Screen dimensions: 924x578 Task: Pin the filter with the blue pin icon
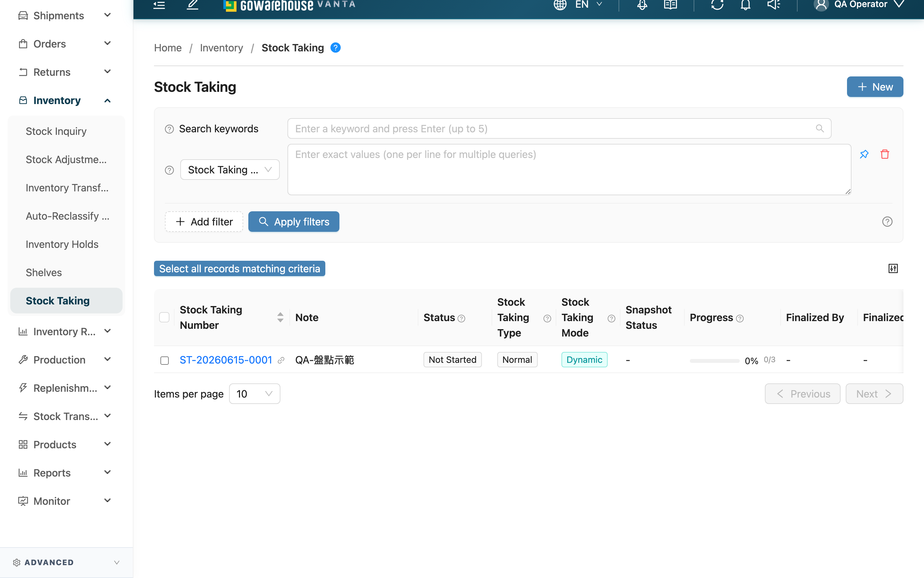coord(864,154)
